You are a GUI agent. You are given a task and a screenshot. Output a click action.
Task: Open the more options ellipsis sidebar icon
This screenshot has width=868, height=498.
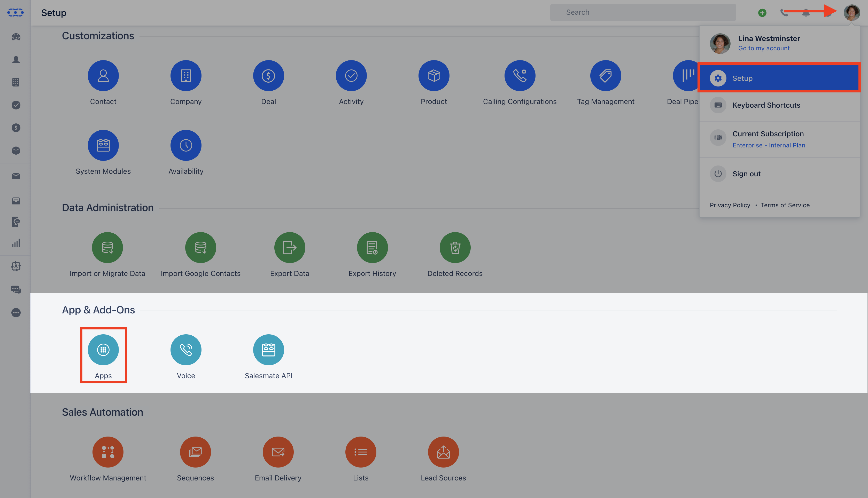pyautogui.click(x=16, y=313)
